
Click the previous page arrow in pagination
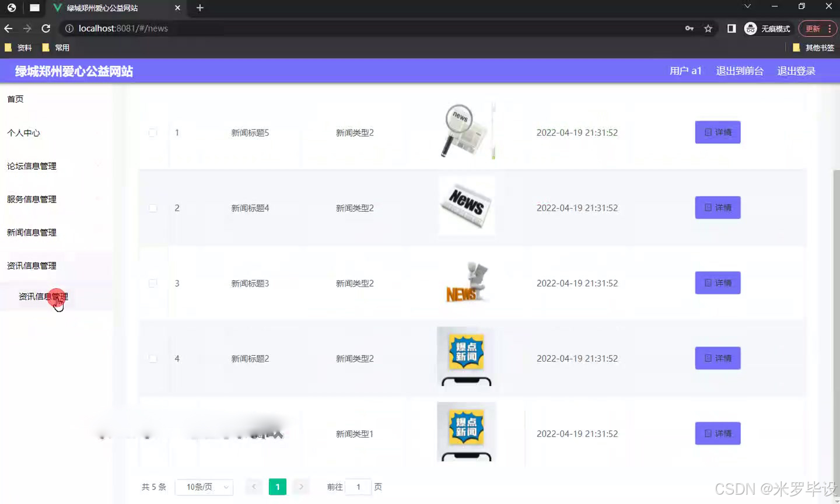click(x=254, y=487)
